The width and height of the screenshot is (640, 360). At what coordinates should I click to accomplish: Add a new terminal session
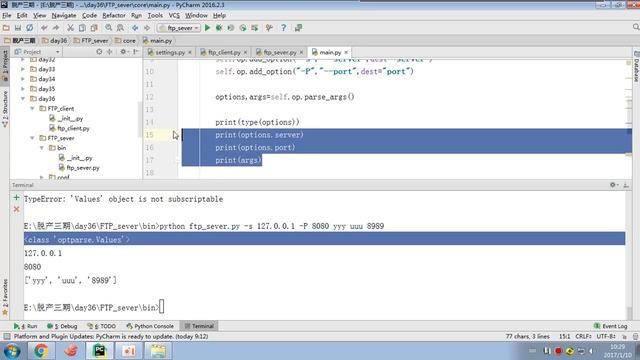click(16, 198)
